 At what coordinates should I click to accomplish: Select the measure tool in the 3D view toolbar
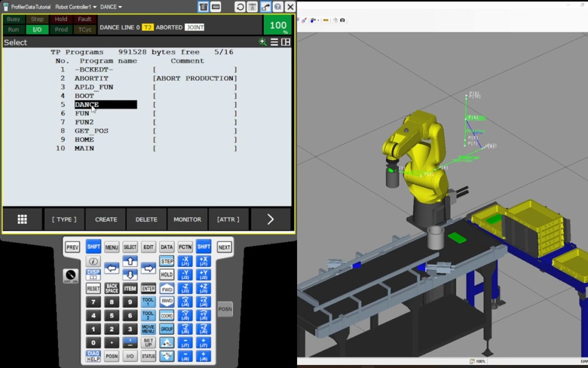click(x=326, y=20)
